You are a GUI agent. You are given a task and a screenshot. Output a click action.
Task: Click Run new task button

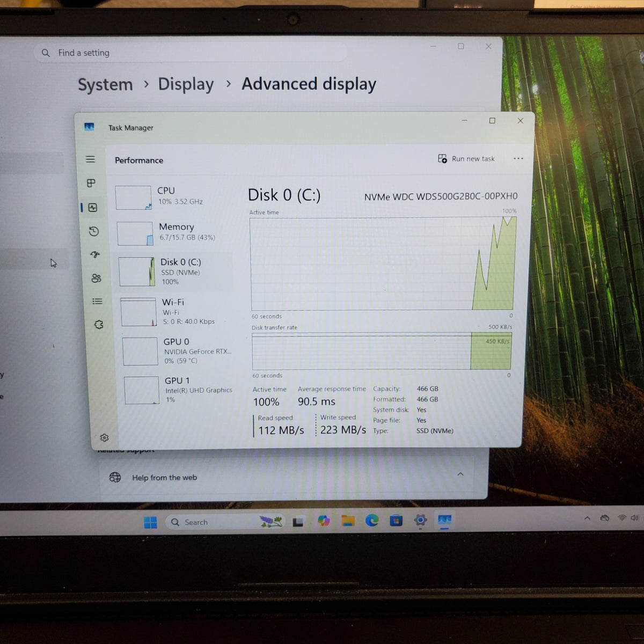[x=466, y=159]
